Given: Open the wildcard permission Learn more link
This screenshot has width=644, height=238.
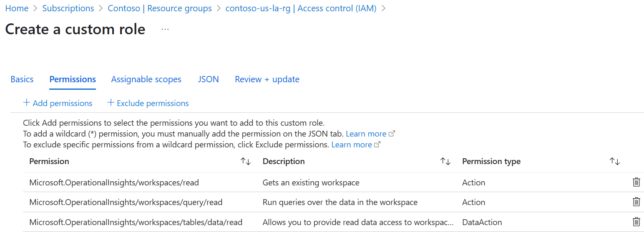Looking at the screenshot, I should coord(366,134).
